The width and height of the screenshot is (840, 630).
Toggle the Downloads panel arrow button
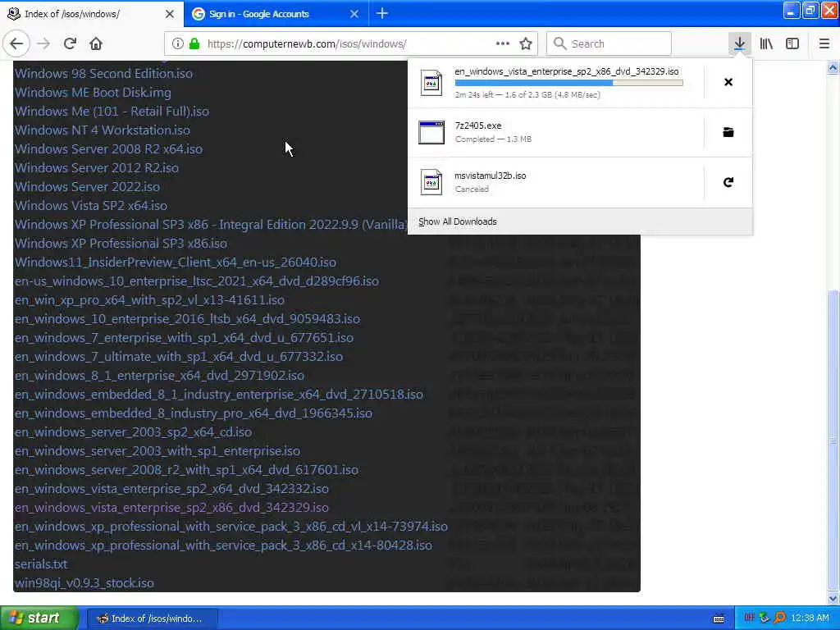tap(739, 43)
